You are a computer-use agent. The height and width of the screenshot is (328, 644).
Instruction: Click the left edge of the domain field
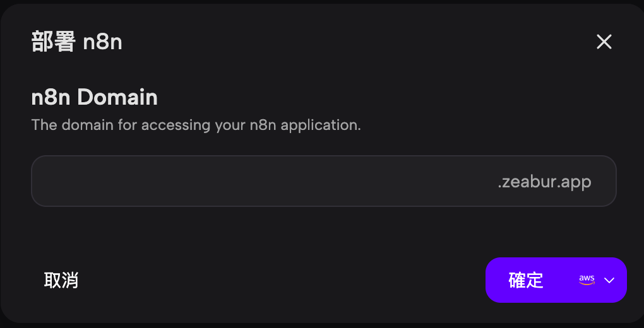(44, 182)
